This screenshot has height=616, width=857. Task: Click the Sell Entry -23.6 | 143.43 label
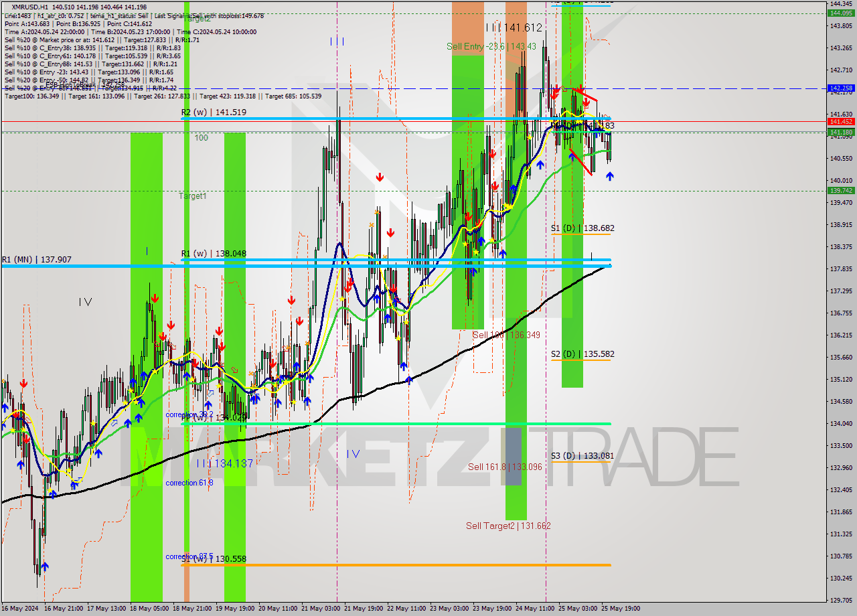point(491,46)
